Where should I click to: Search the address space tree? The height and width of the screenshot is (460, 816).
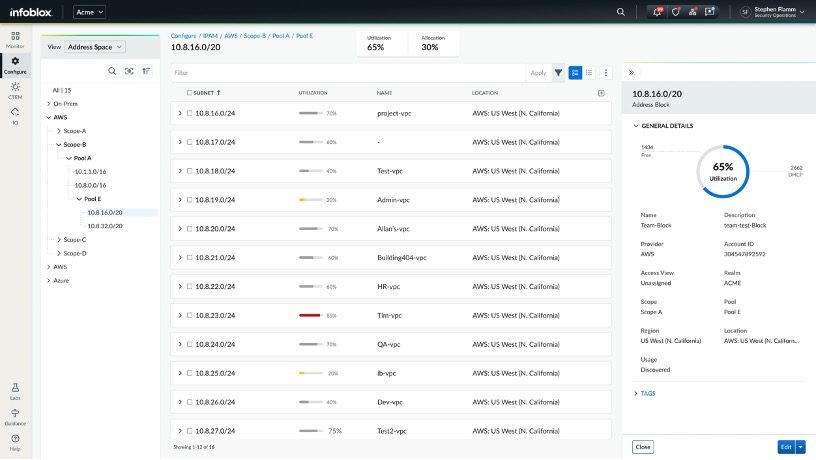[x=112, y=71]
